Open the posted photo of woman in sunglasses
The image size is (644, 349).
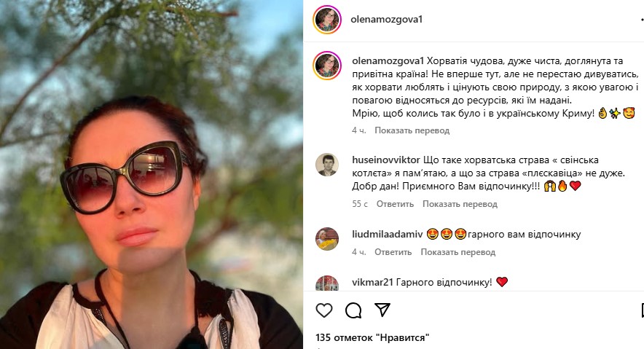coord(152,175)
